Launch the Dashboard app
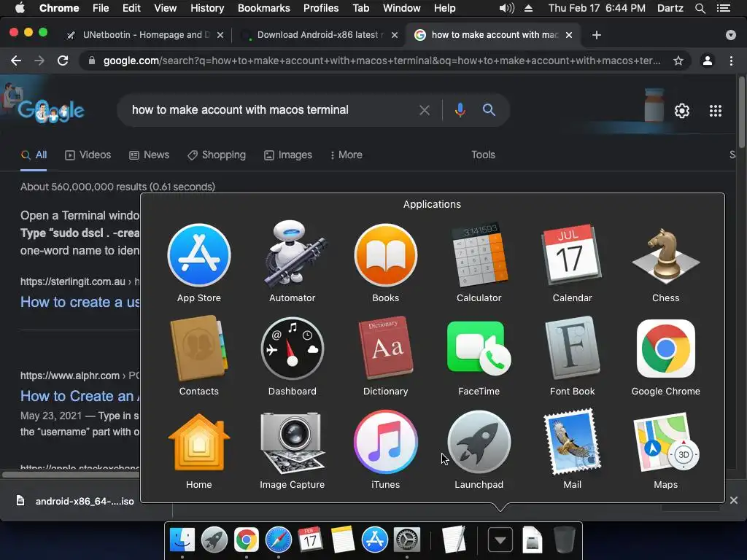Viewport: 747px width, 560px height. click(292, 349)
